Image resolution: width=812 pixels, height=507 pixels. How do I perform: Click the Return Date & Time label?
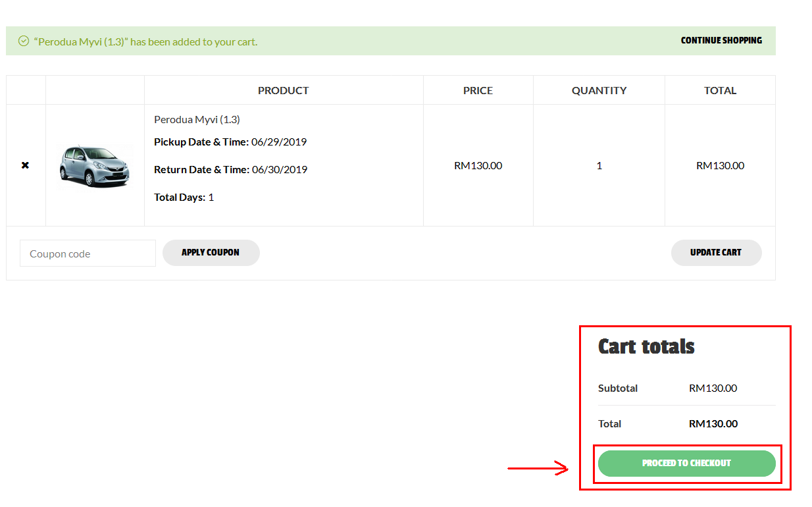coord(201,169)
